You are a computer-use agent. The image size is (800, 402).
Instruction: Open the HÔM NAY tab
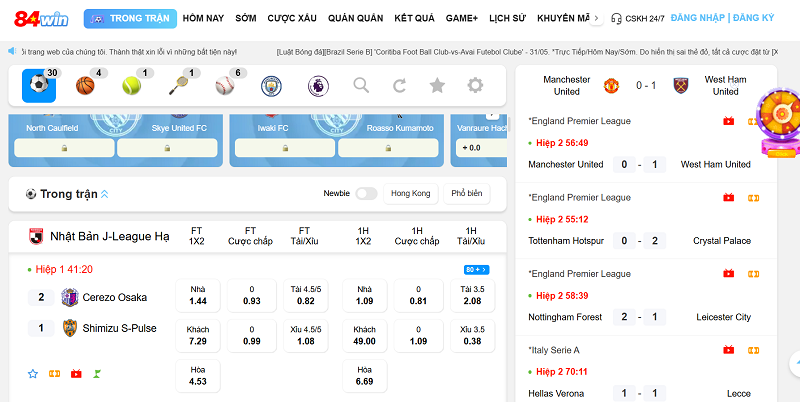[x=203, y=18]
